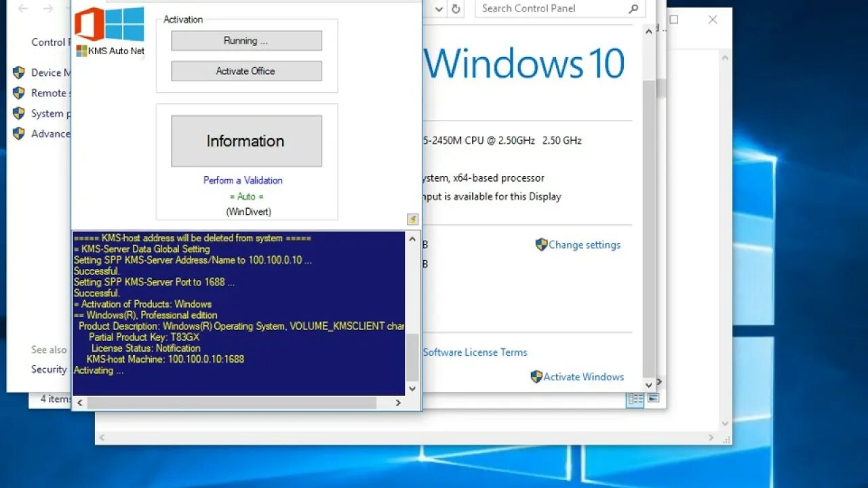Click the System window scroll down arrow
Screen dimensions: 868x488
pyautogui.click(x=649, y=385)
